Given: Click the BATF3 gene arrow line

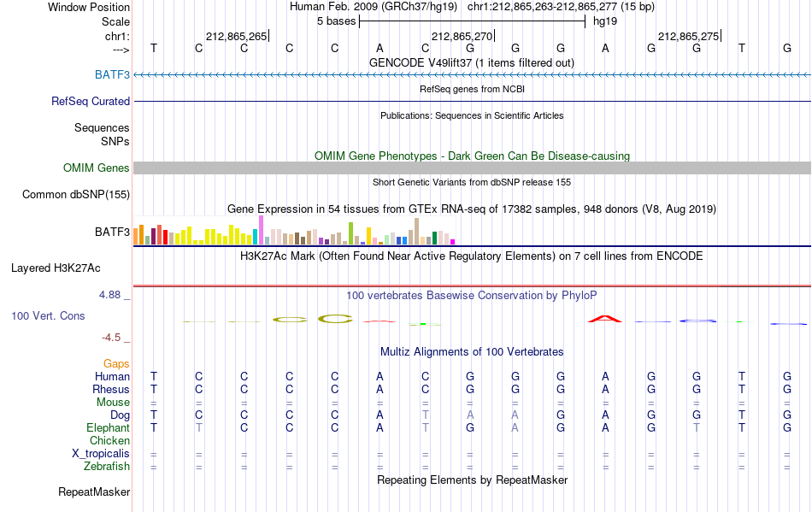Looking at the screenshot, I should [473, 75].
